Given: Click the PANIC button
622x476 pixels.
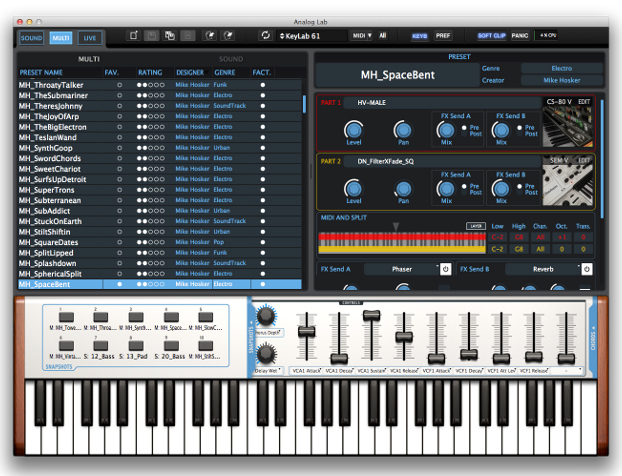Looking at the screenshot, I should tap(520, 35).
